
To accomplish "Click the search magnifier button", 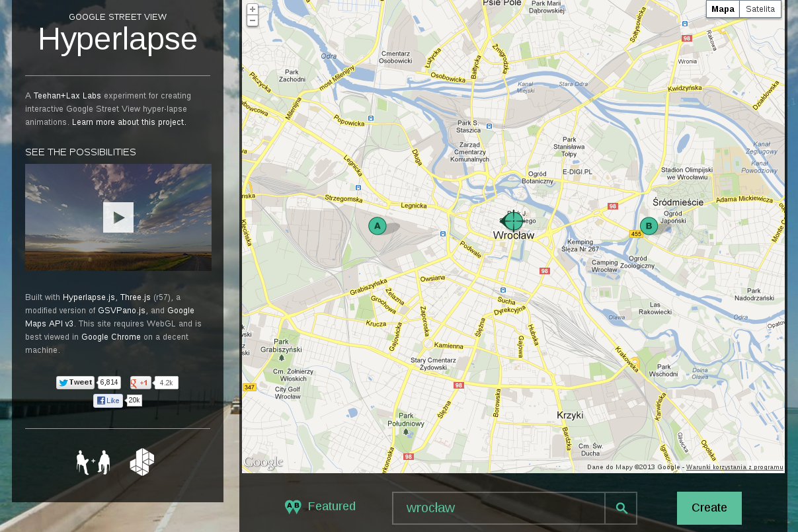I will (621, 508).
